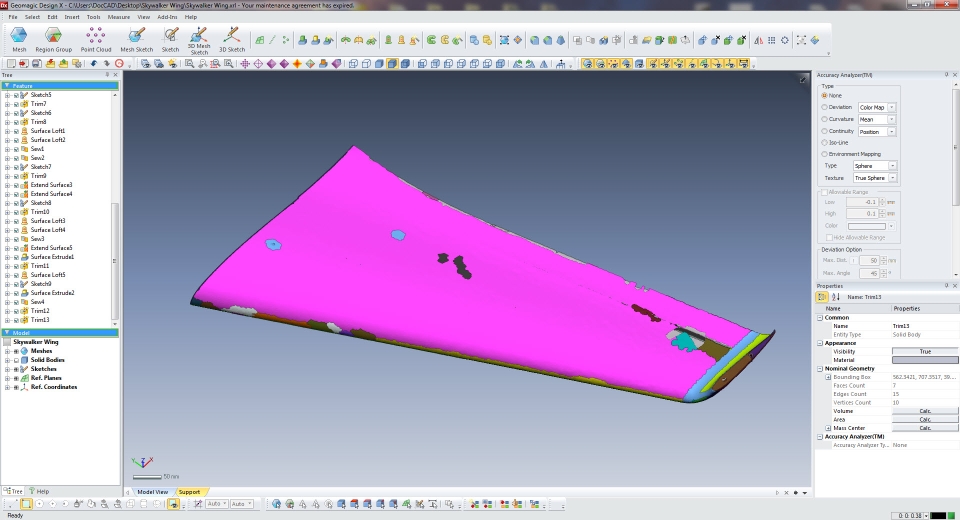
Task: Click the XYZ axis triad in the viewport
Action: click(142, 462)
